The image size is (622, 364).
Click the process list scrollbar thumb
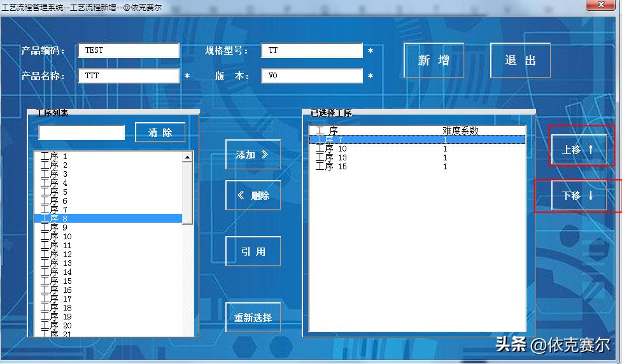click(187, 193)
